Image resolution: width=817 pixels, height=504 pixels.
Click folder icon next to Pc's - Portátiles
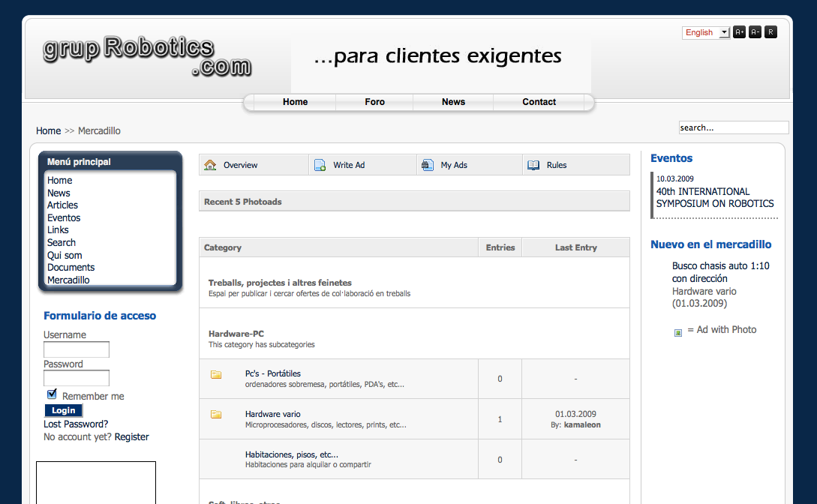coord(216,374)
